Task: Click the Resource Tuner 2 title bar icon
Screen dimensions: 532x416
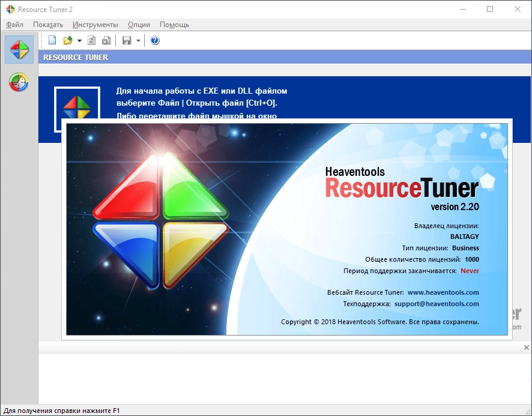Action: [x=10, y=9]
